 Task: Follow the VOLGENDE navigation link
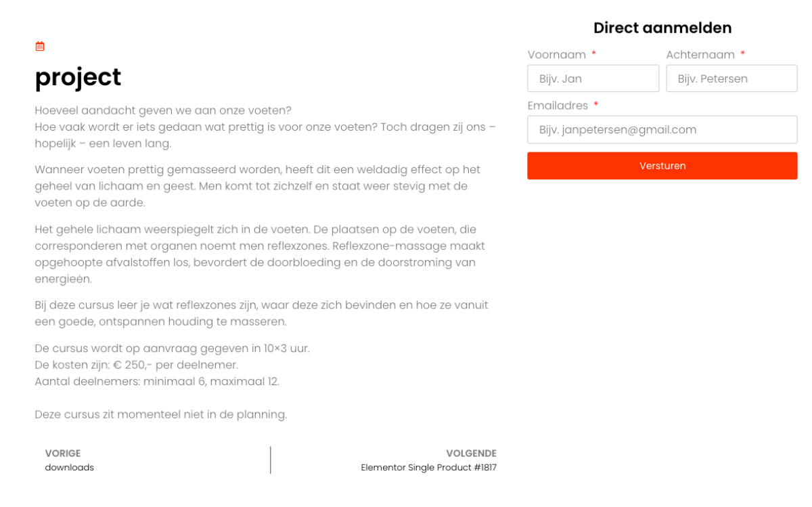pyautogui.click(x=471, y=454)
